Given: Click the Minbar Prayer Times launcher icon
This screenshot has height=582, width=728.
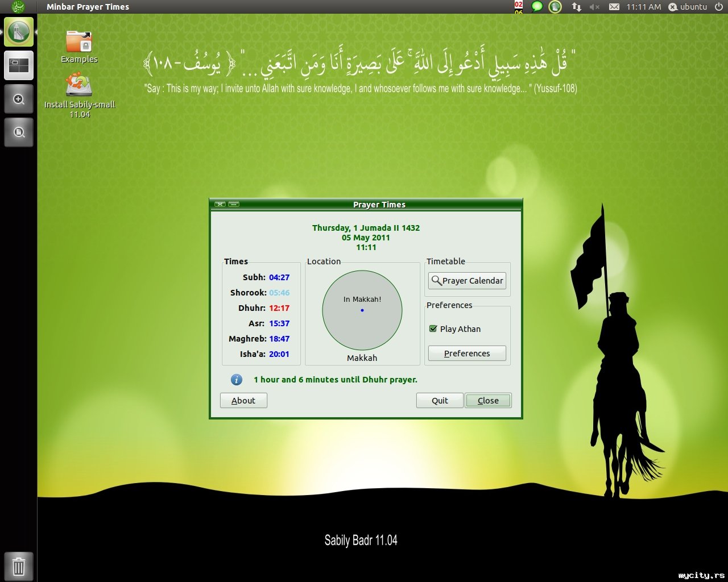Looking at the screenshot, I should pyautogui.click(x=19, y=32).
